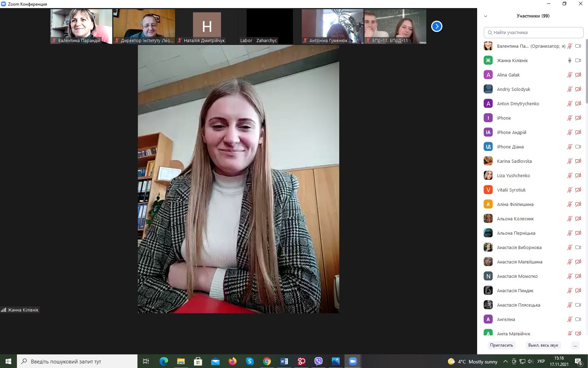Open Task View on the taskbar
The height and width of the screenshot is (368, 588).
tap(146, 361)
